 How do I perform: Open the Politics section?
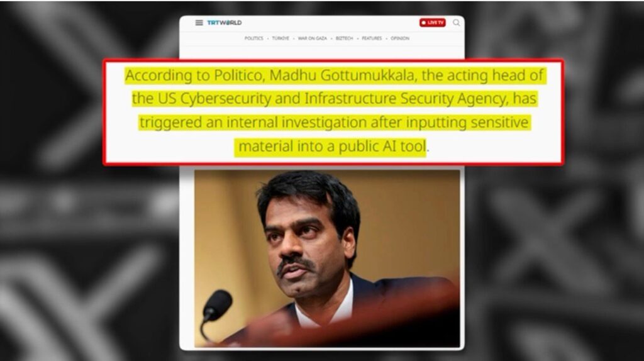tap(254, 38)
